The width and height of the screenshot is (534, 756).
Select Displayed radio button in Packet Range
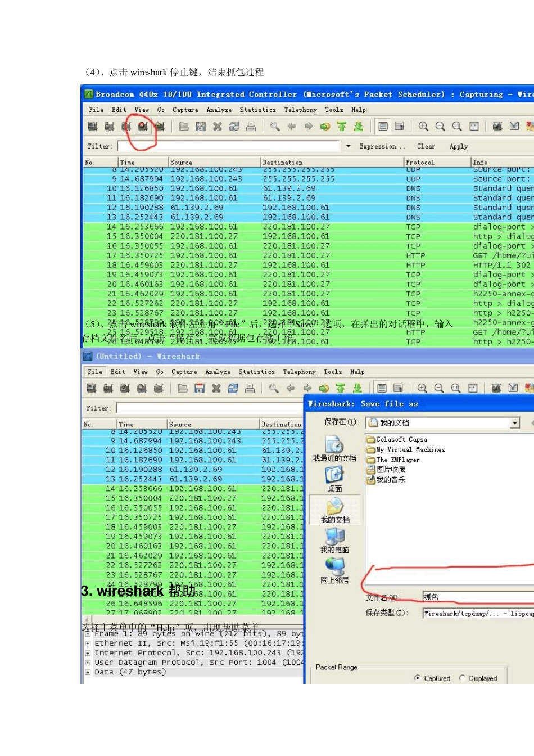[462, 678]
